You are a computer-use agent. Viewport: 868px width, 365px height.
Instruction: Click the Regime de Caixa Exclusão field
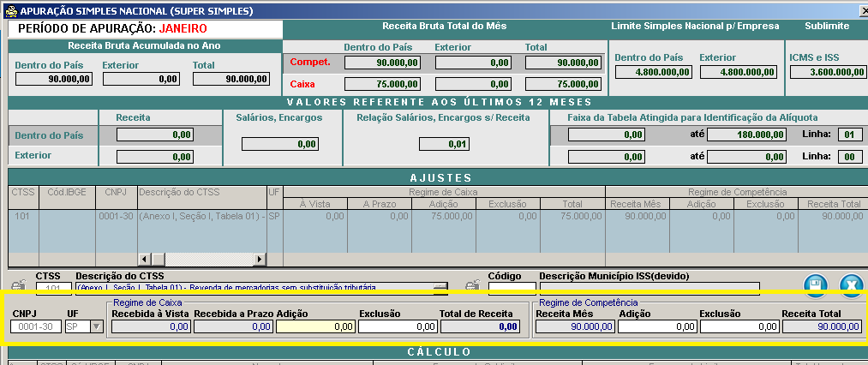coord(398,326)
